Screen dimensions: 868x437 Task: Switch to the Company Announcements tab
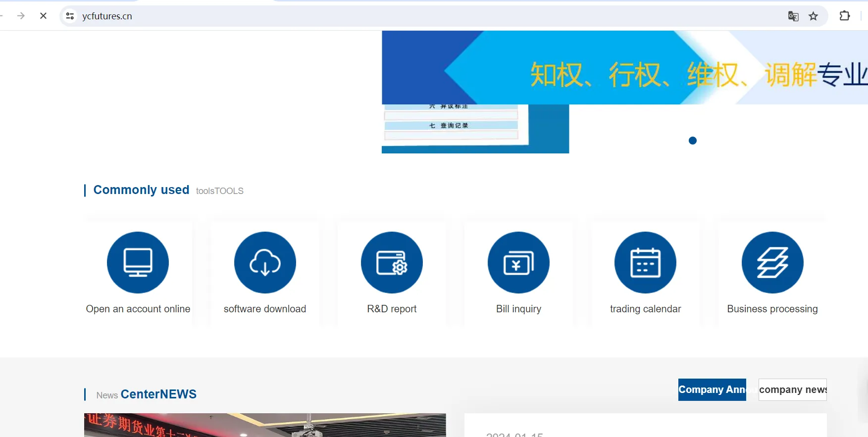coord(712,389)
